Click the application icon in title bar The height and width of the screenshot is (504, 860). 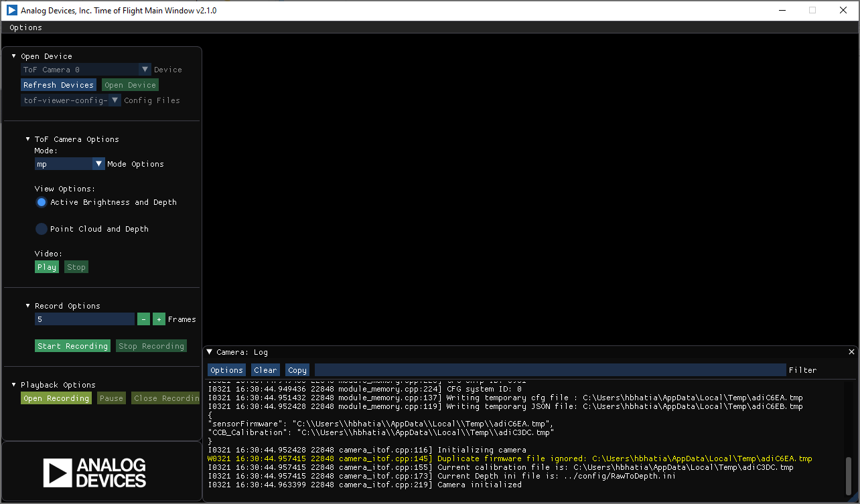point(11,11)
